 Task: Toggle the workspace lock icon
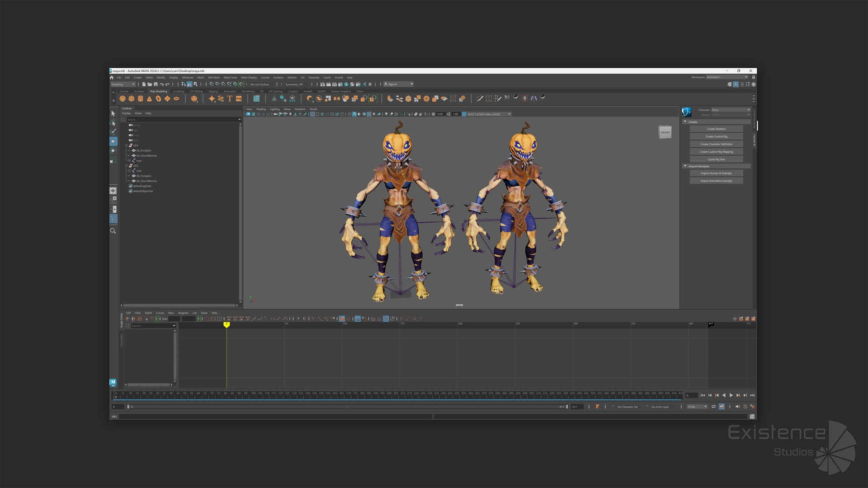click(x=753, y=77)
